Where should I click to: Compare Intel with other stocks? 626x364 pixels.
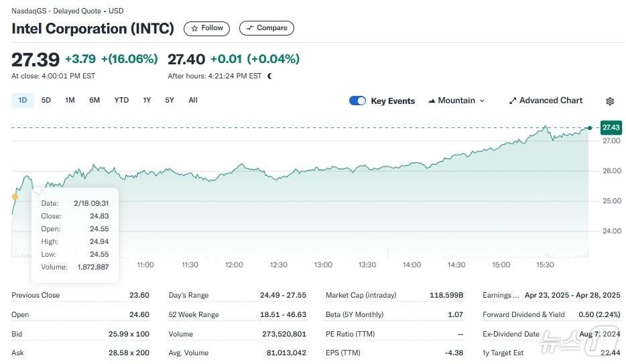266,28
